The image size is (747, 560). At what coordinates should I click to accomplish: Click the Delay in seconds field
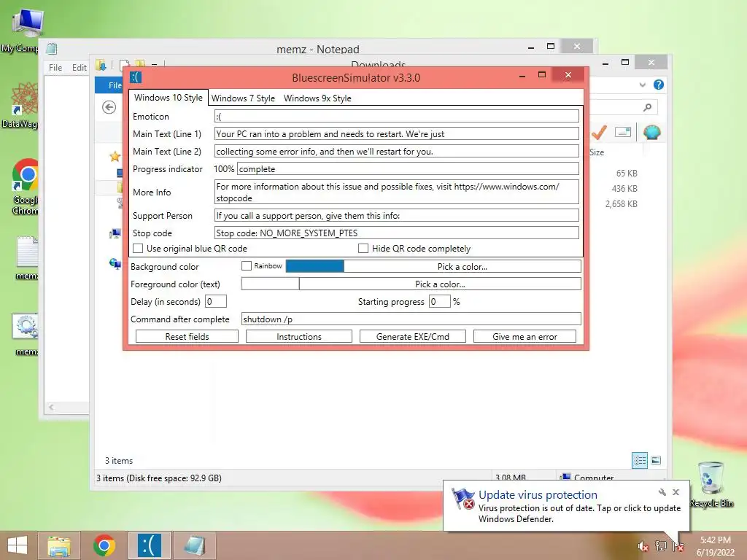[215, 301]
